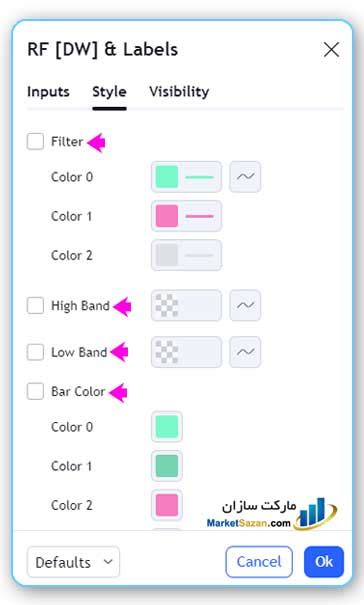Check the Bar Color checkbox
364x605 pixels.
[x=35, y=391]
